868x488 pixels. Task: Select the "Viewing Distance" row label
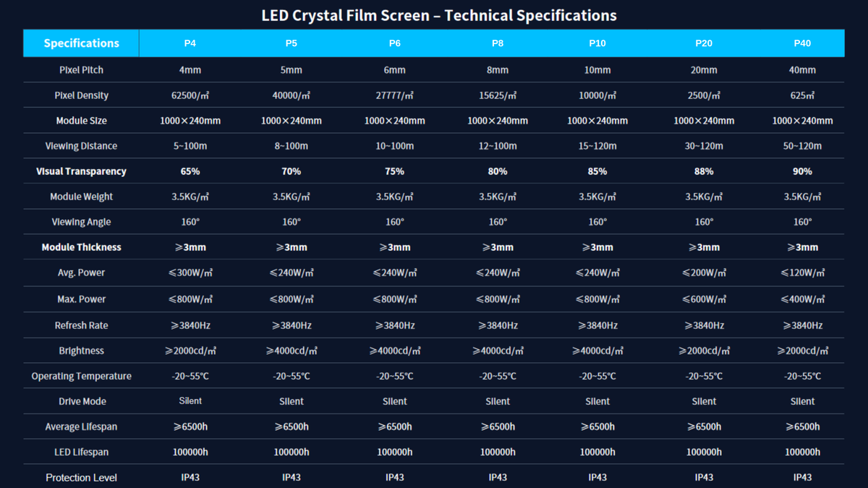coord(81,146)
